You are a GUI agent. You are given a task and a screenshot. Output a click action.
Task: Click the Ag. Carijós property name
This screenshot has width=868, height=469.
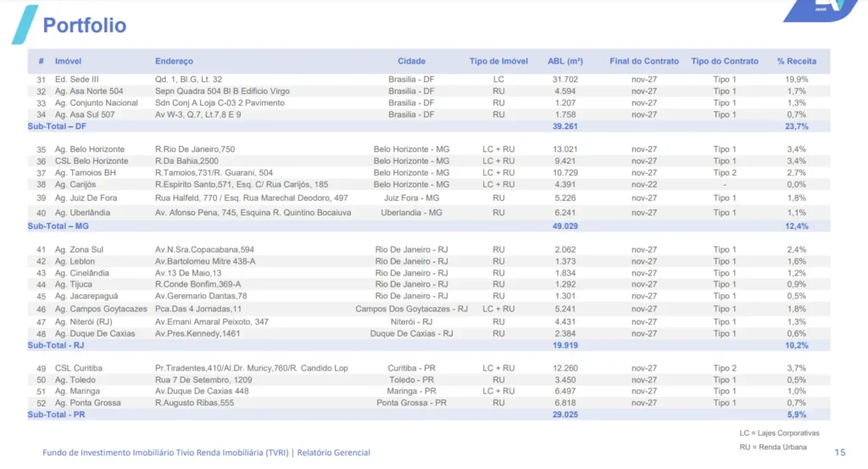pos(75,184)
